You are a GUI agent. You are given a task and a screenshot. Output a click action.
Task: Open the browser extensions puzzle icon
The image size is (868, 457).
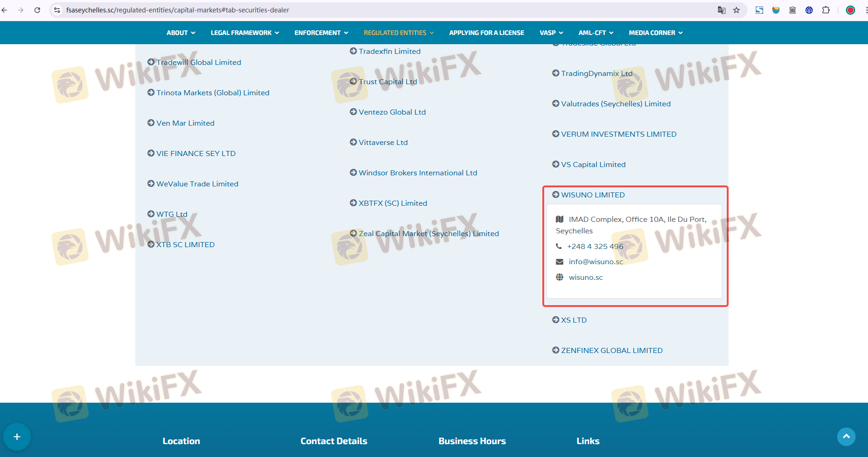(826, 10)
